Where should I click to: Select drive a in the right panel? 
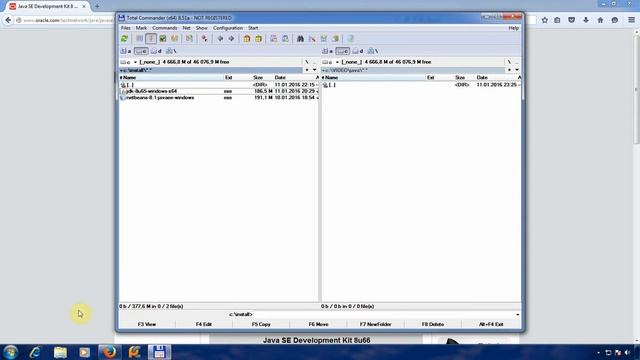pos(327,51)
